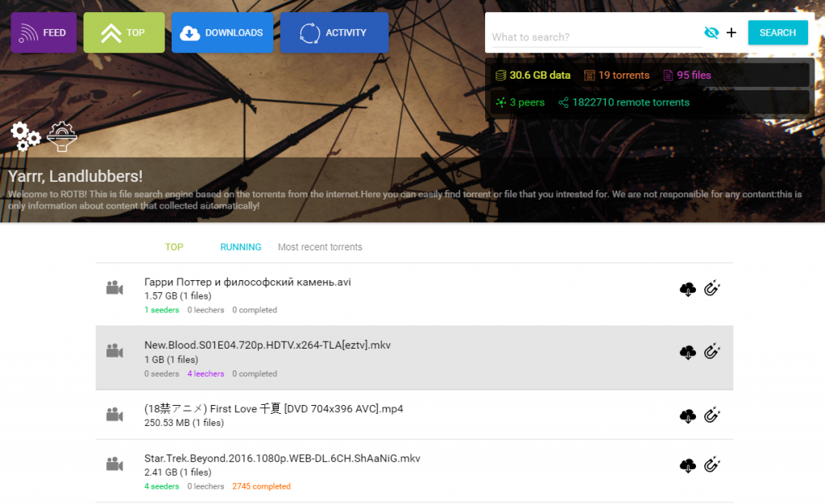Expand advanced search with plus icon
This screenshot has width=825, height=504.
(x=732, y=33)
